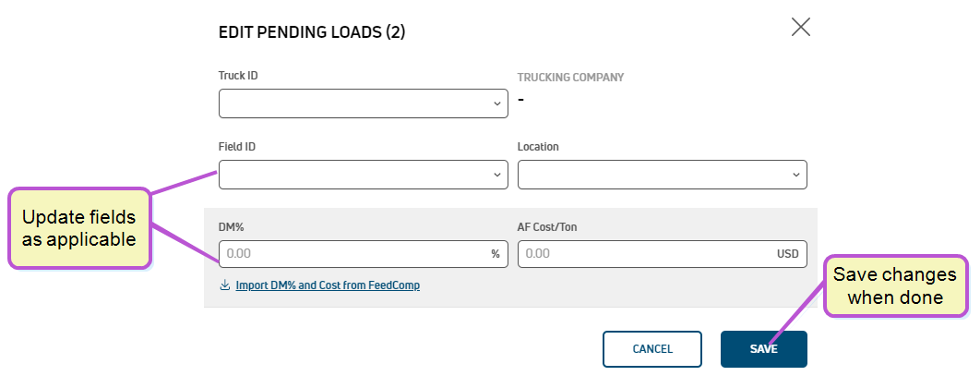
Task: Click the Truck ID dropdown chevron arrow
Action: 496,103
